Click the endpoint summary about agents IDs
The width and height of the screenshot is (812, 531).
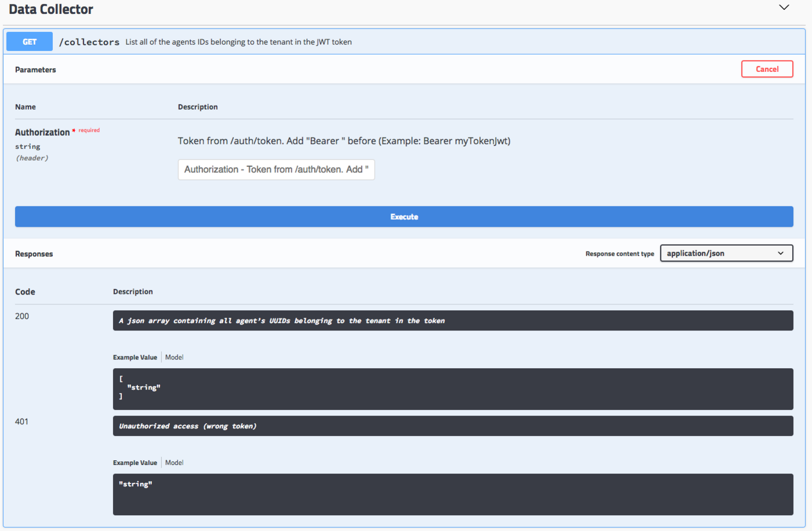pos(238,42)
